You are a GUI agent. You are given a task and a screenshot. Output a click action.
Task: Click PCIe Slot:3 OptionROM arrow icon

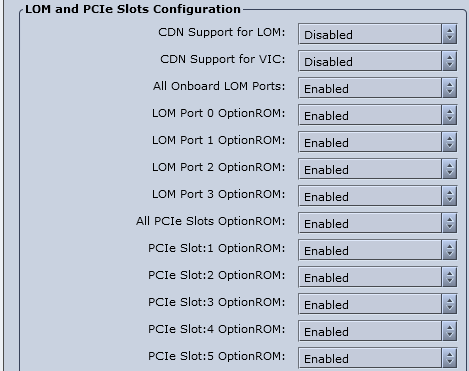click(x=450, y=304)
